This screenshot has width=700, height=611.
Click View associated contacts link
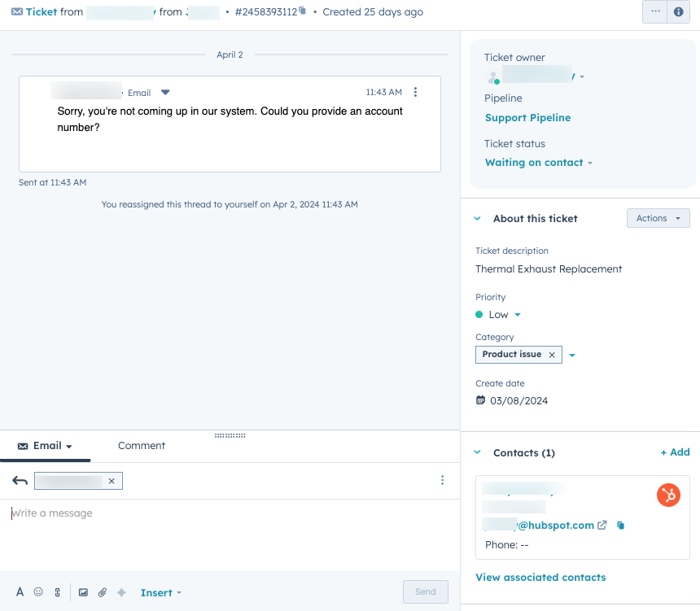[540, 578]
